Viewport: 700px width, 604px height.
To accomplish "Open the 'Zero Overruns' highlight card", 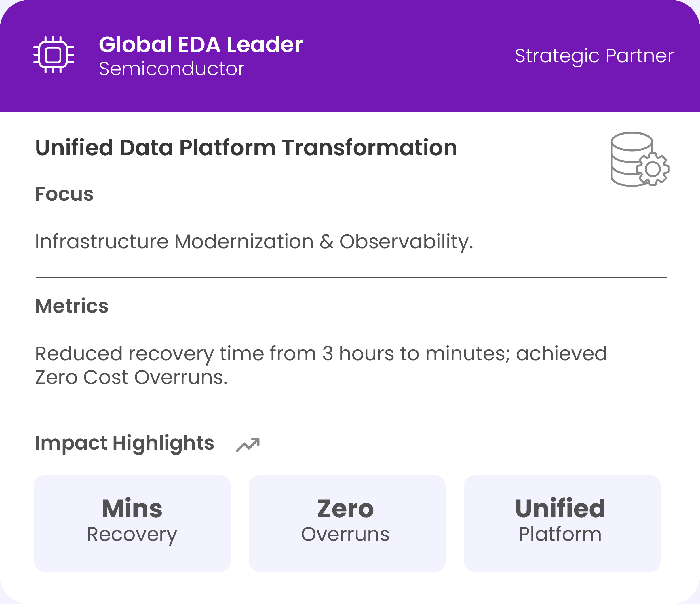I will [x=347, y=523].
